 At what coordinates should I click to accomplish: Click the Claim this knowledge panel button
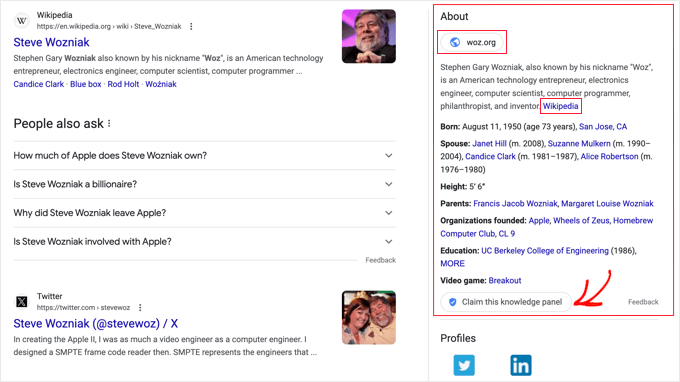click(506, 302)
